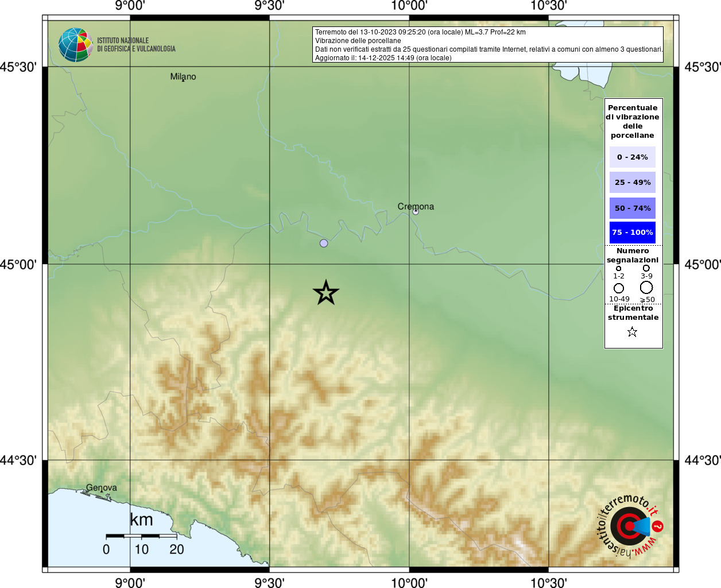The width and height of the screenshot is (721, 588).
Task: Click 'Vibrazione delle porcellane' subtitle text
Action: point(358,41)
